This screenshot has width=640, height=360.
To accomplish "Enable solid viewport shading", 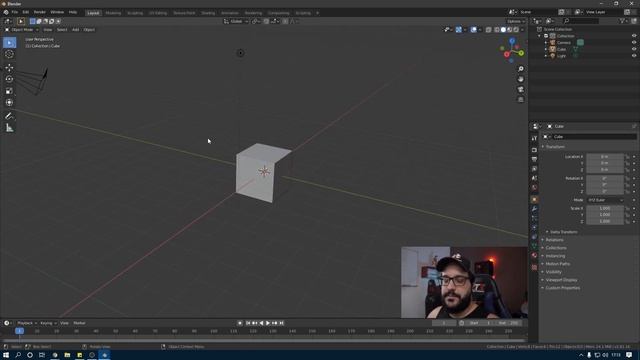I will click(503, 29).
